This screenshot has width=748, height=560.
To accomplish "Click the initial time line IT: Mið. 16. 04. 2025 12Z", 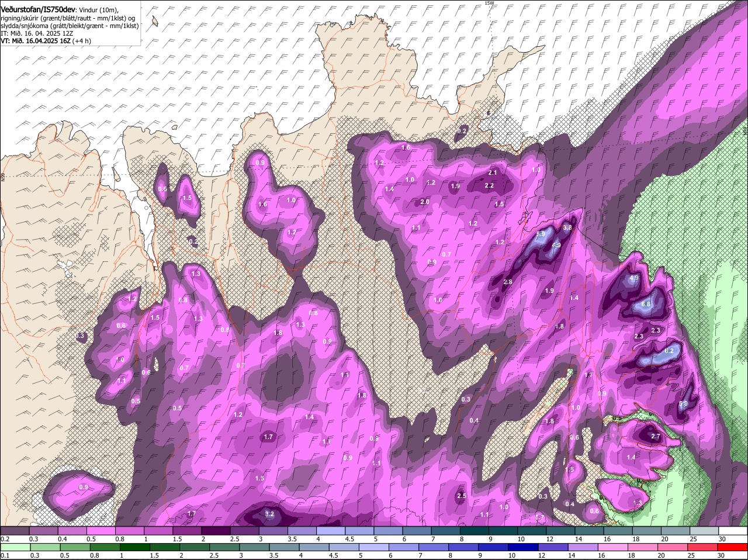I will click(36, 33).
